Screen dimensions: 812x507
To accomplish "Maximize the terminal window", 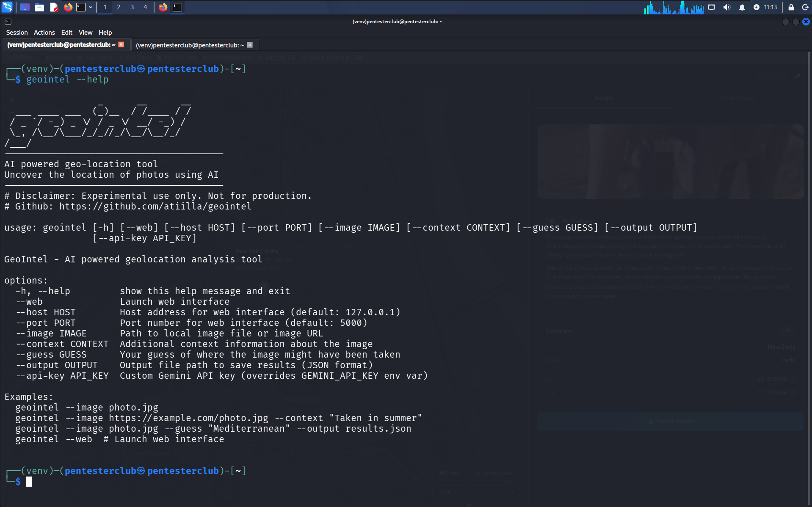I will 795,22.
